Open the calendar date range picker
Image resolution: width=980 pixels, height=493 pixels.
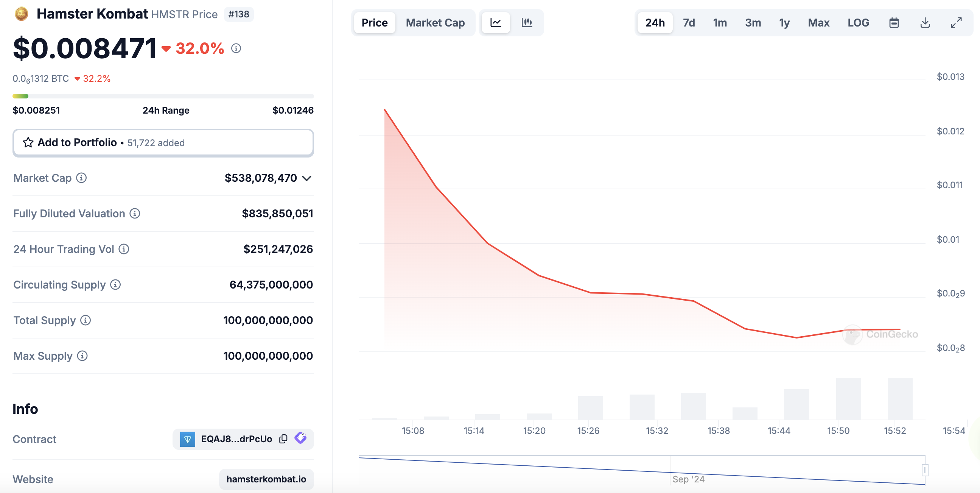[894, 23]
